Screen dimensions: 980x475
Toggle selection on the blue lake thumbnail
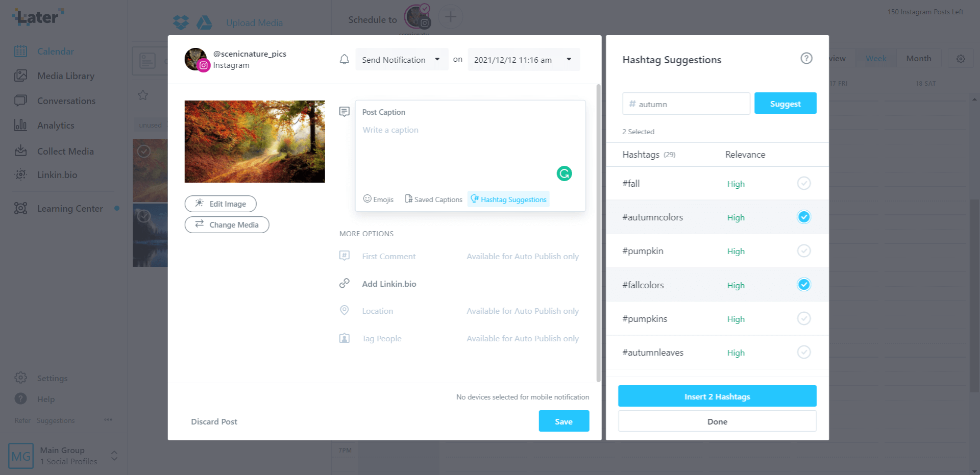pyautogui.click(x=144, y=216)
